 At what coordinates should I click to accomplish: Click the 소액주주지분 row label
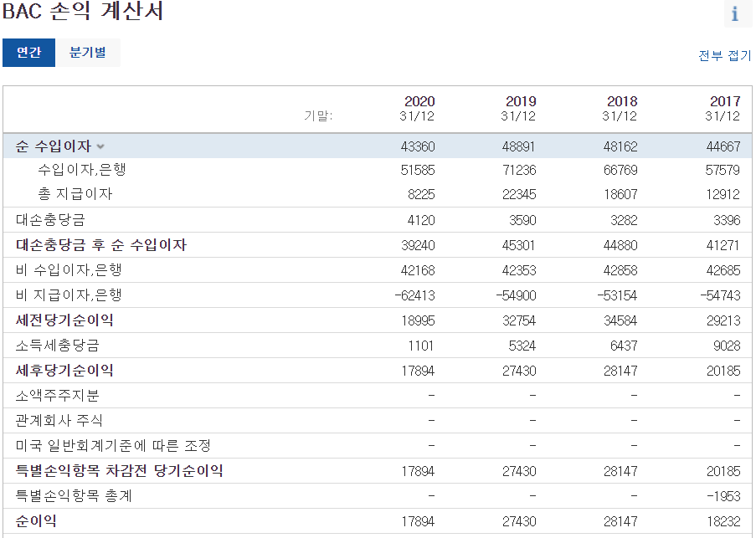(x=58, y=396)
